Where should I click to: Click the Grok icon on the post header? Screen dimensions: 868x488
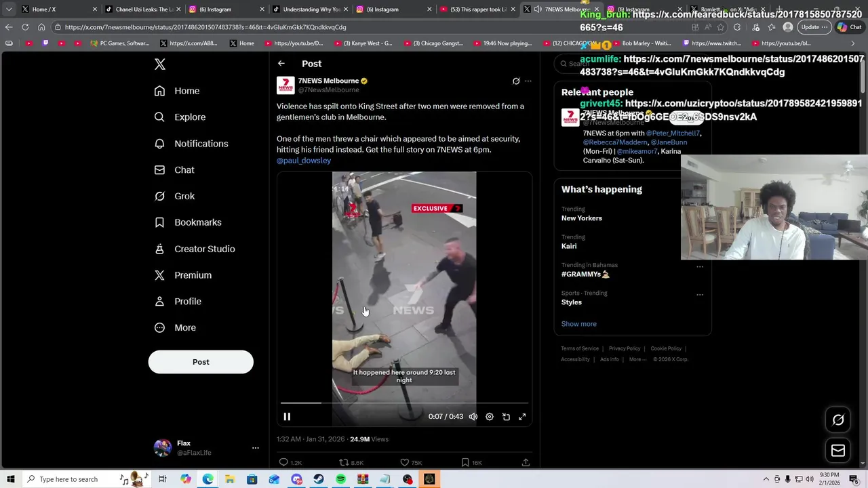(516, 81)
